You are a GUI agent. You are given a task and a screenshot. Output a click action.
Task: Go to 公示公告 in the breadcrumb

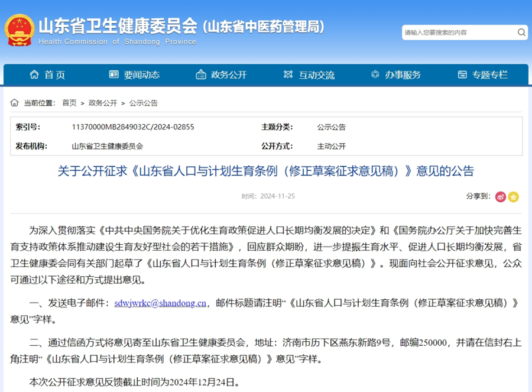[143, 103]
